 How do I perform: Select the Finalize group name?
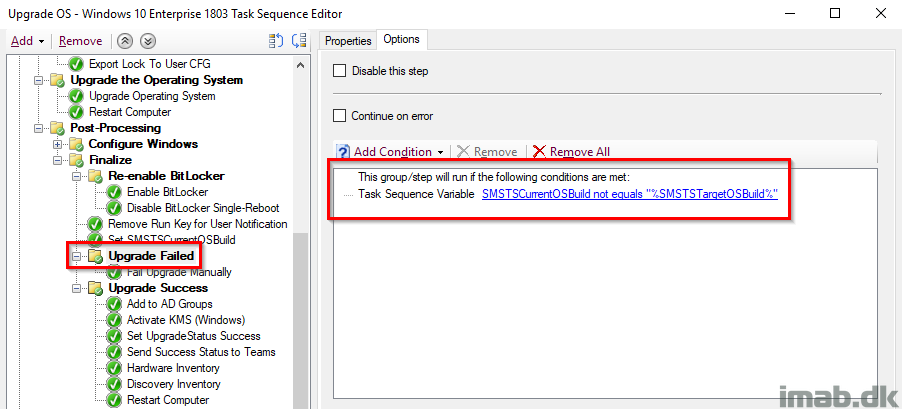coord(110,160)
